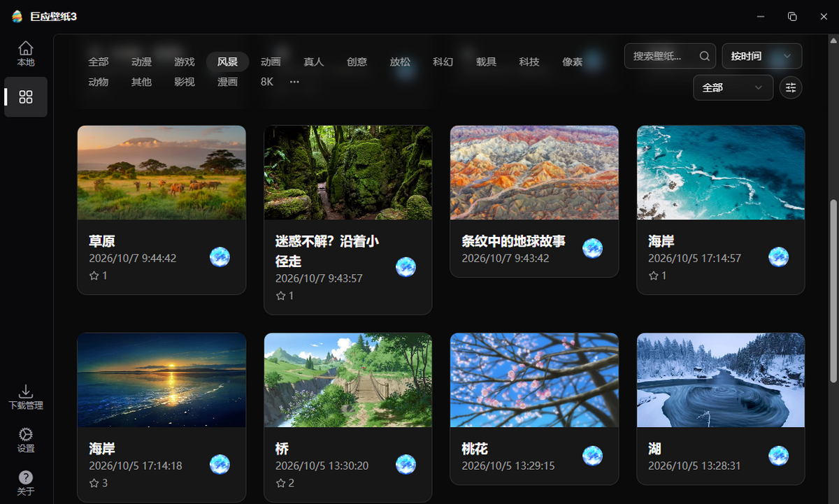The height and width of the screenshot is (504, 839).
Task: Select the 创意 category tab
Action: (357, 62)
